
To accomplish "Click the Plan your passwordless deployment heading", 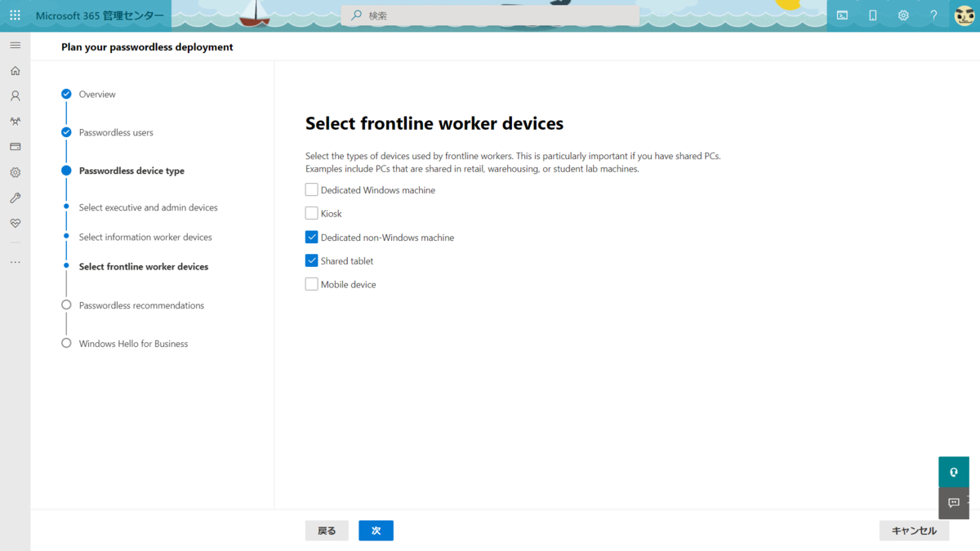I will click(147, 47).
